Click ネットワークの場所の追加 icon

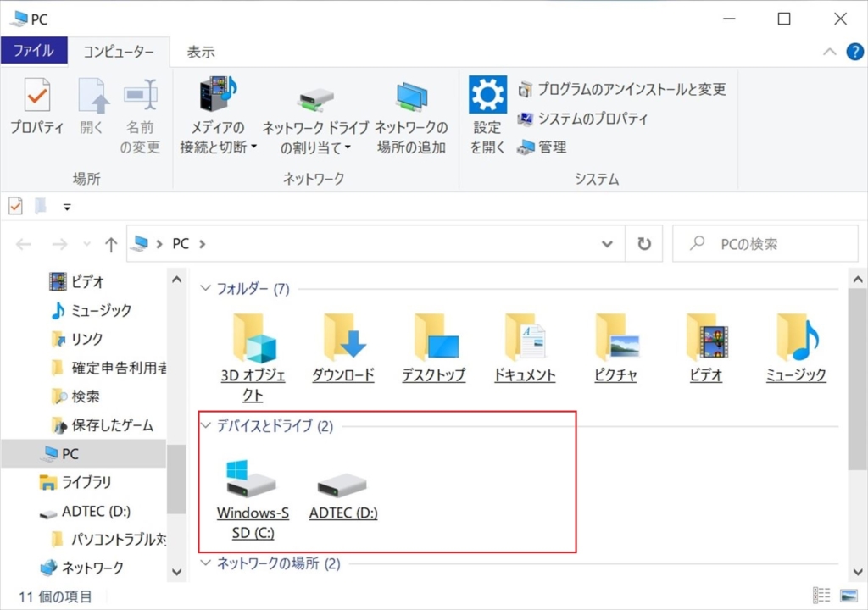pos(411,97)
